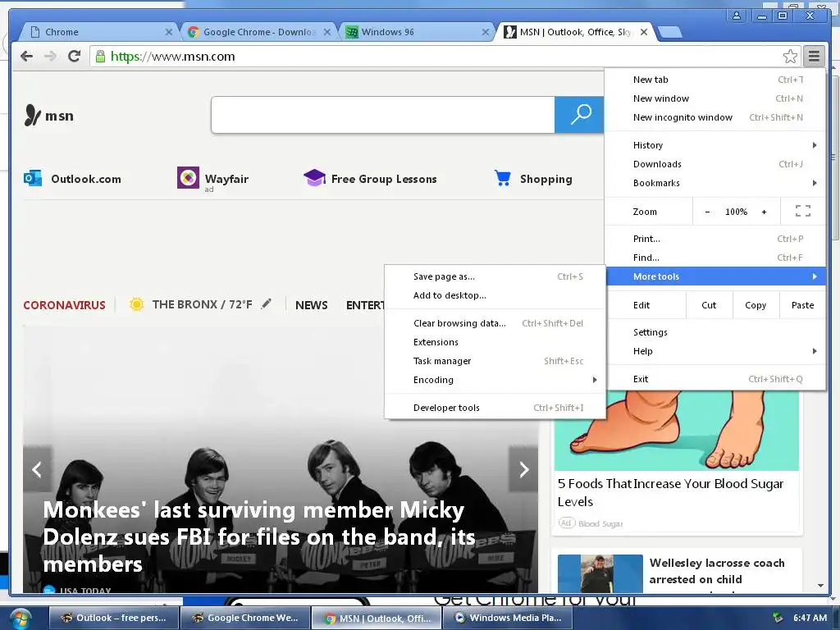Increase zoom with the plus button

click(x=764, y=212)
